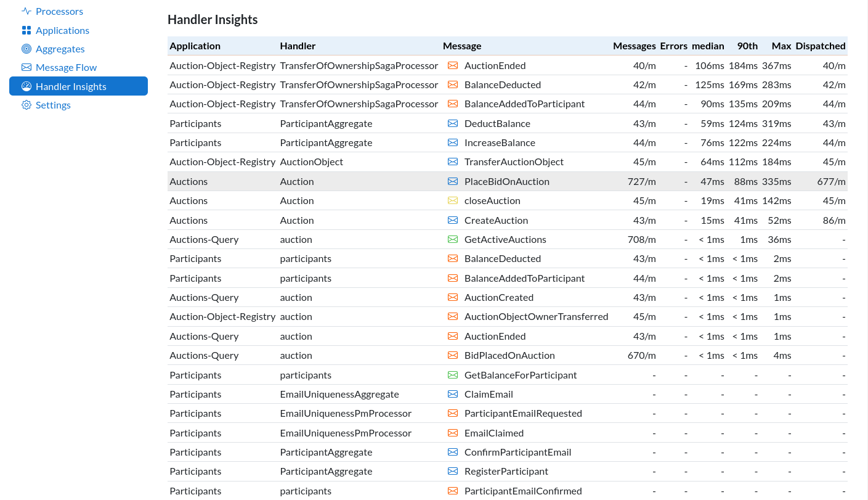Image resolution: width=868 pixels, height=500 pixels.
Task: Click the Message Flow envelope icon
Action: [x=26, y=67]
